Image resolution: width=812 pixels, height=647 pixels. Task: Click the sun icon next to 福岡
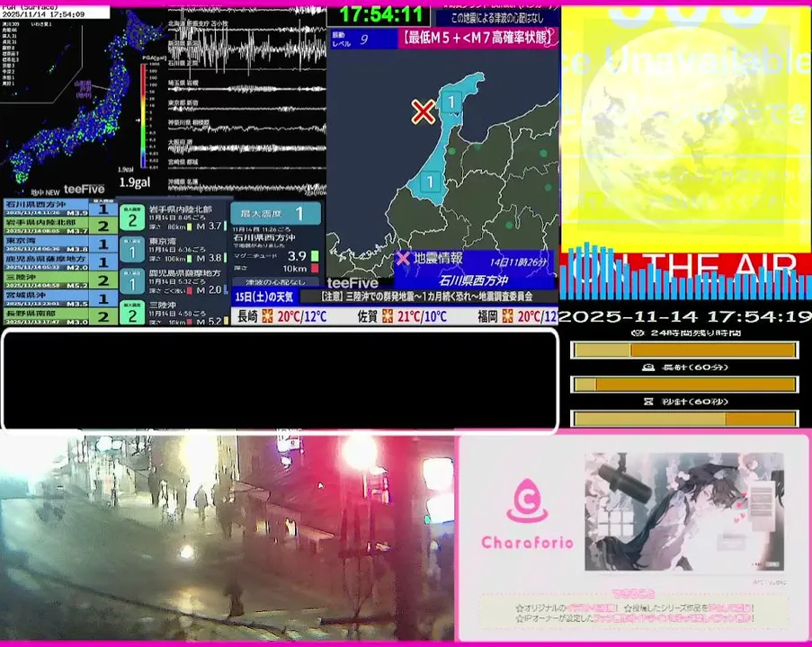click(x=508, y=316)
